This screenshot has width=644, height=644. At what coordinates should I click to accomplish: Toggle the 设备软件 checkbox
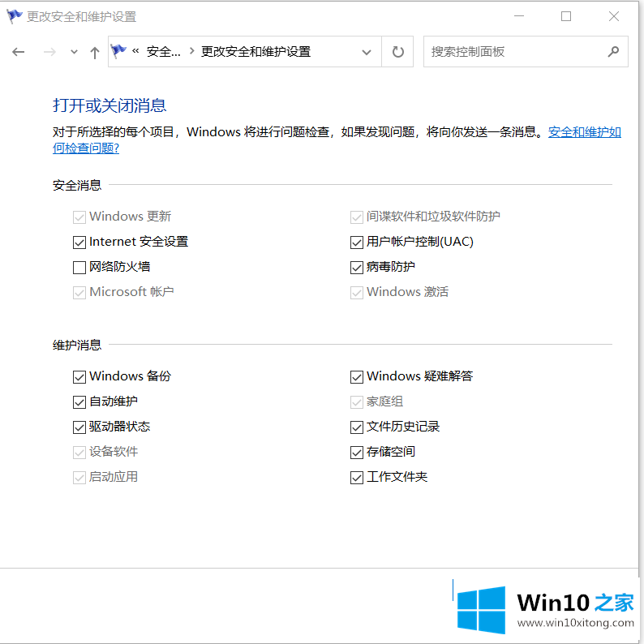coord(79,453)
